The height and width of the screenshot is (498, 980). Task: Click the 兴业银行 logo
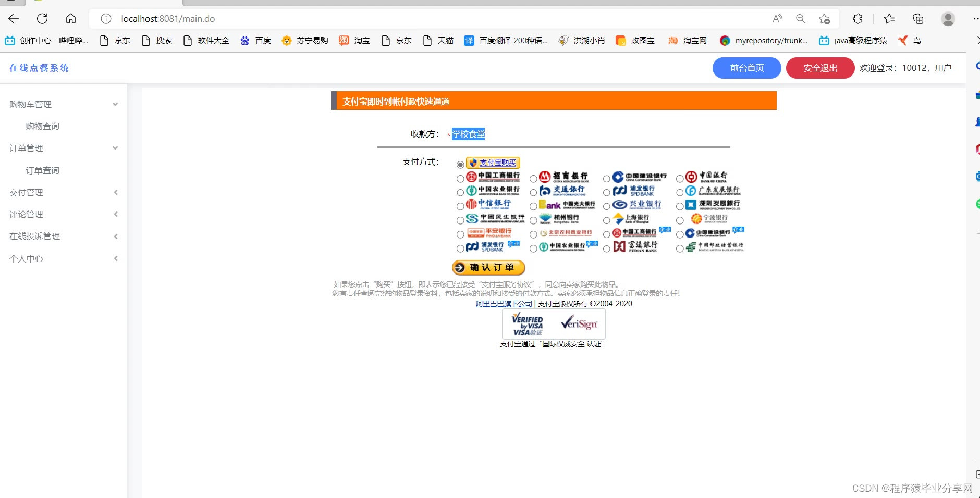tap(637, 204)
